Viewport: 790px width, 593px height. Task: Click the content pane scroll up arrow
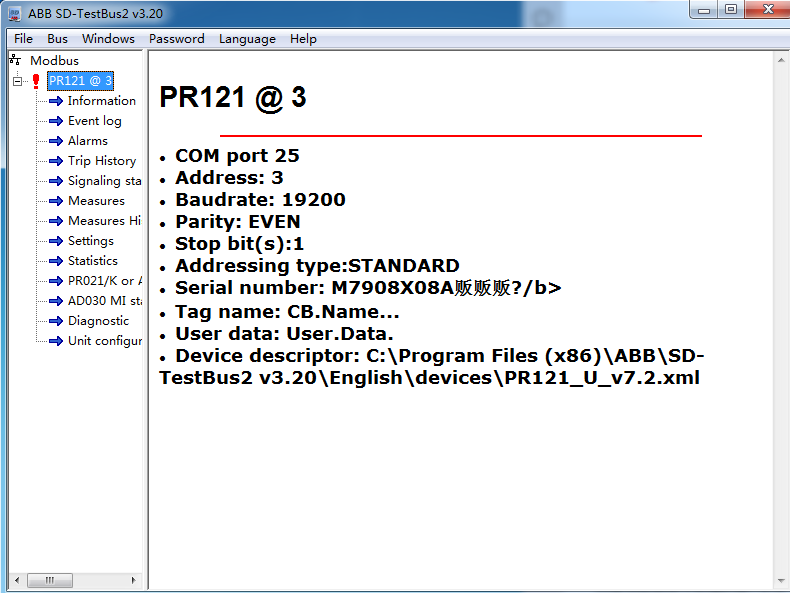[781, 60]
